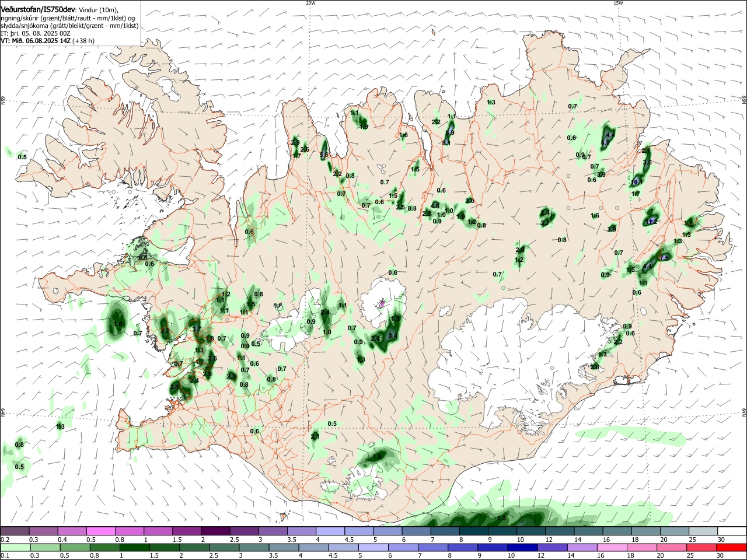Viewport: 747px width, 560px height.
Task: Pick the darkest purple swatch labeled 2
Action: pyautogui.click(x=215, y=531)
